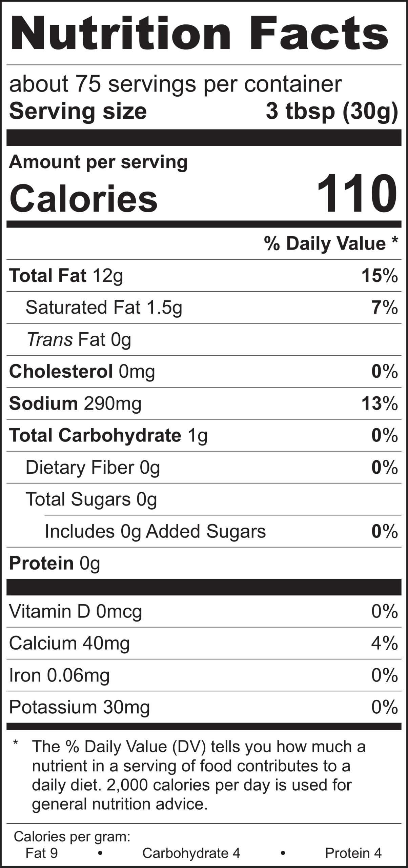The height and width of the screenshot is (868, 408).
Task: Click the Calcium 40mg row
Action: 69,643
